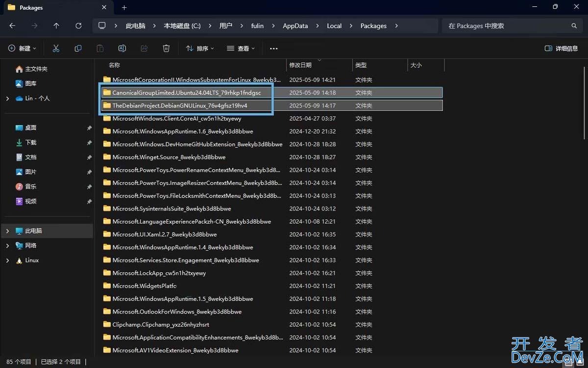
Task: Click large icons view in status bar
Action: 580,362
